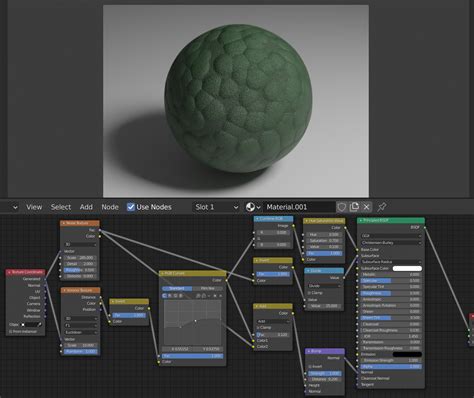Open the Emission black color swatch
Viewport: 474px width, 398px height.
coord(407,354)
